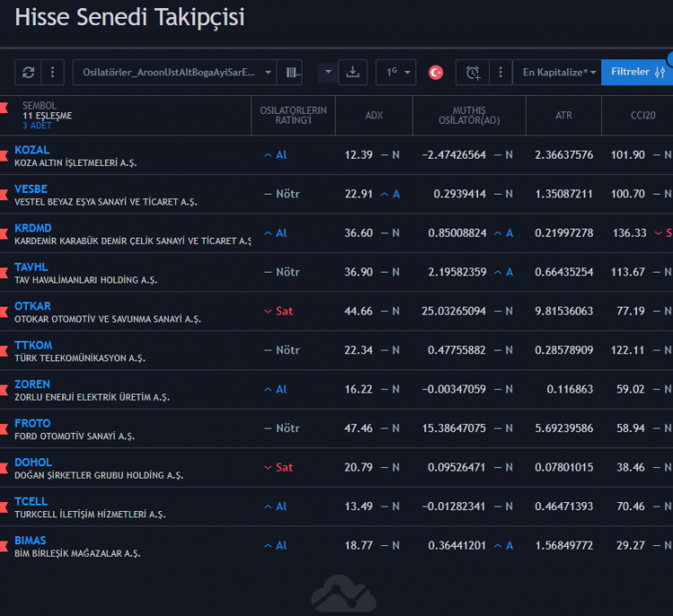Click TURKCELL İLETİŞİM HİZMETLERİ A.Ş. company name
Image resolution: width=673 pixels, height=616 pixels.
pyautogui.click(x=90, y=515)
